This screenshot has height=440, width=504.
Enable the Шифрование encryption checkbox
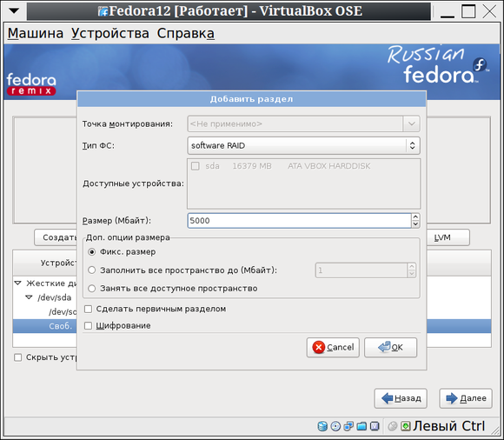(x=88, y=325)
